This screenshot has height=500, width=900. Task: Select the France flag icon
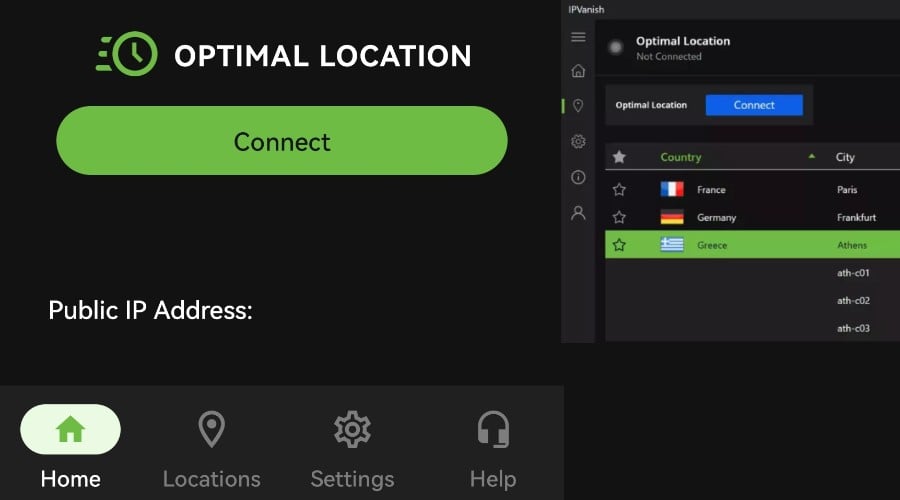pos(672,189)
